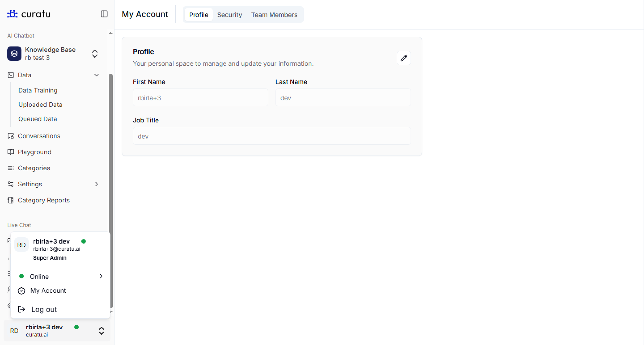Click Log out in the popup menu

point(44,309)
